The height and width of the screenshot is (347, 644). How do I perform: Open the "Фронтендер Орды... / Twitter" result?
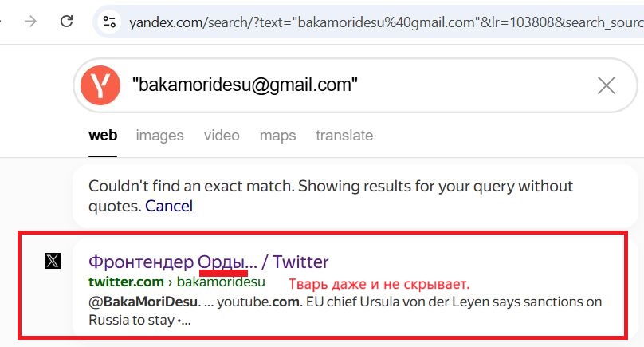click(208, 262)
